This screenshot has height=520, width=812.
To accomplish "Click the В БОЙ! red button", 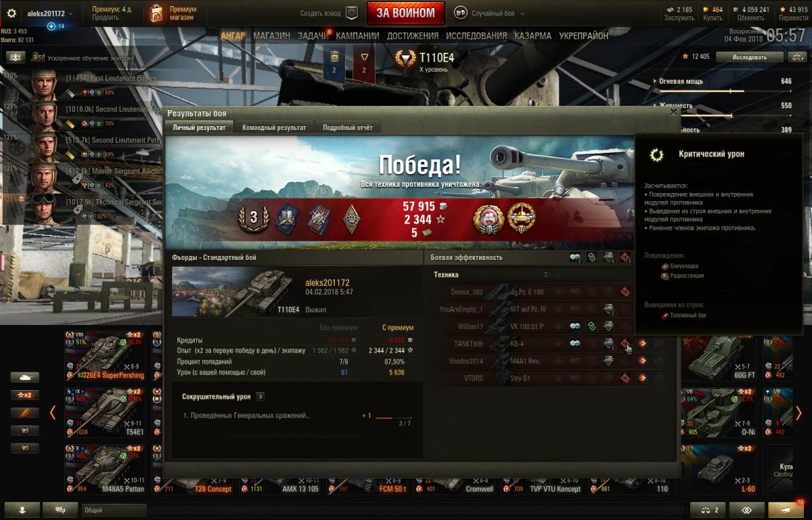I will 406,13.
